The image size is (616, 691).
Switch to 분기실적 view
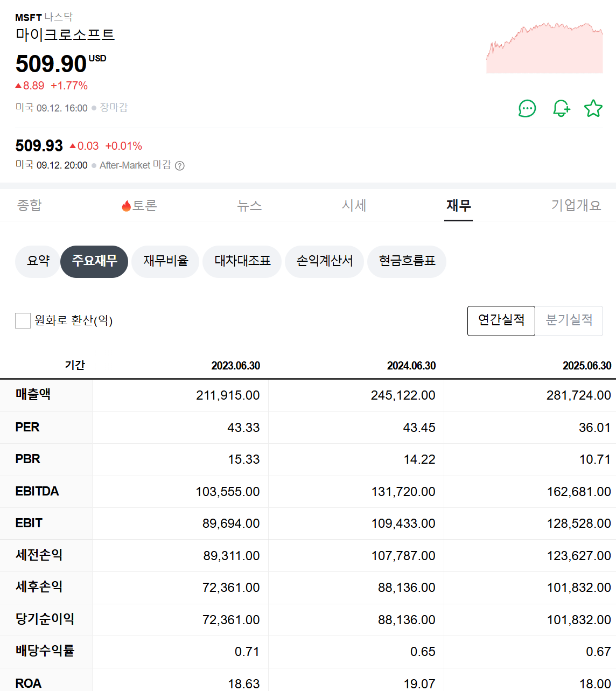click(x=569, y=320)
